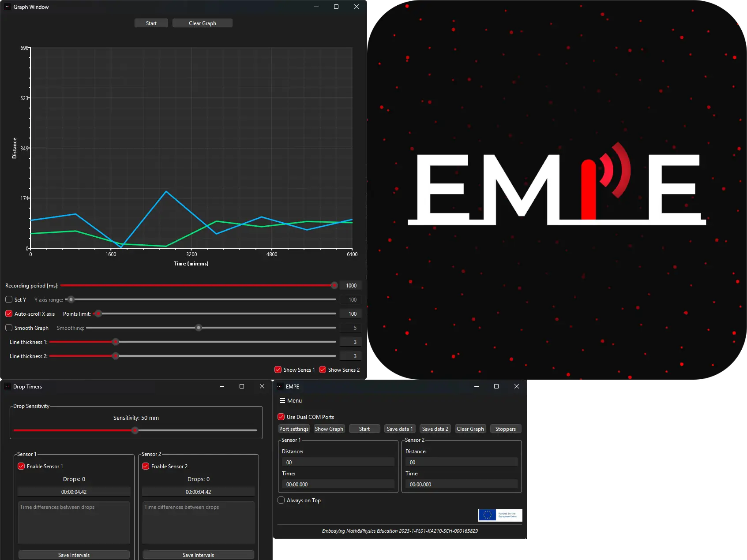Click the Sensor 1 Distance input field

(338, 462)
